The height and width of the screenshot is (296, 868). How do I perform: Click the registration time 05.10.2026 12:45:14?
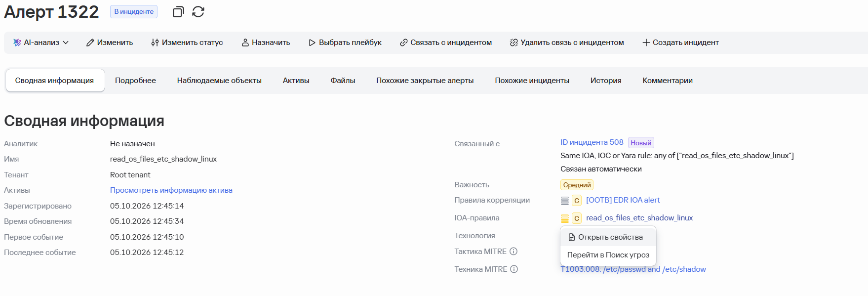(x=147, y=206)
